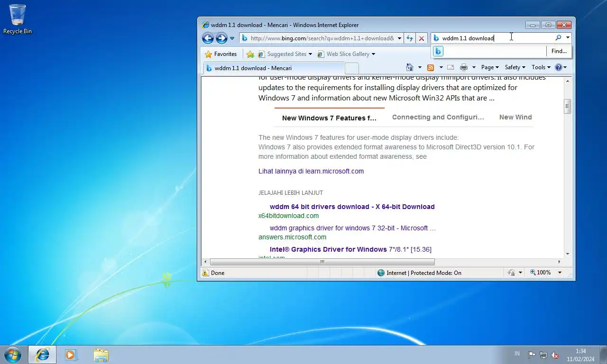Open Intel Graphics Driver for Windows link

coord(350,249)
